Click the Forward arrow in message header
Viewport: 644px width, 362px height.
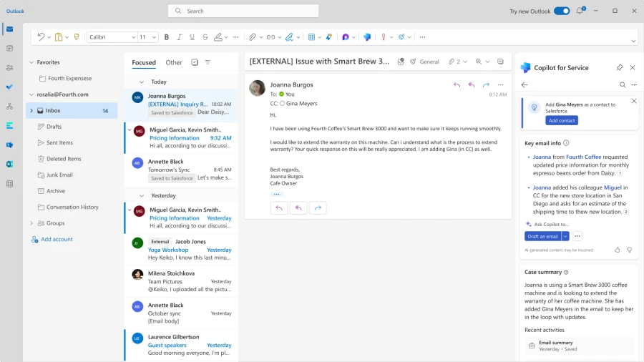[x=486, y=84]
